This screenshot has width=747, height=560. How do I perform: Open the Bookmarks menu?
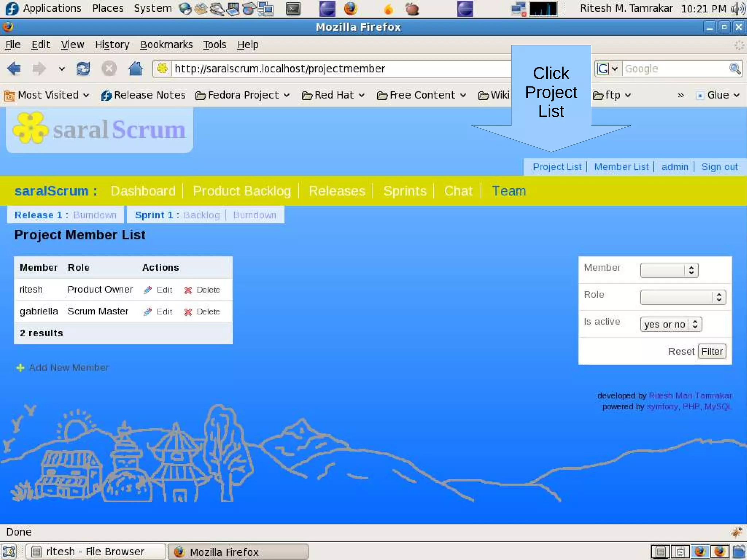[x=166, y=45]
